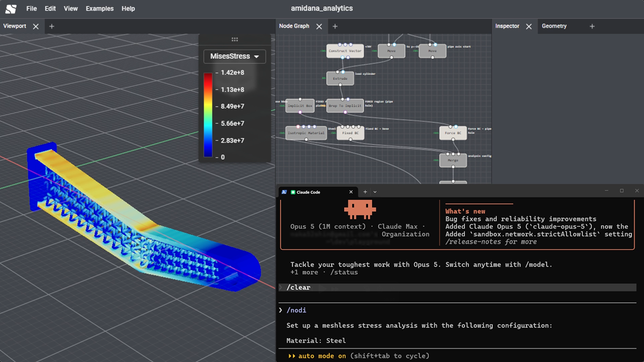Click the amidana_analytics window title

[322, 9]
